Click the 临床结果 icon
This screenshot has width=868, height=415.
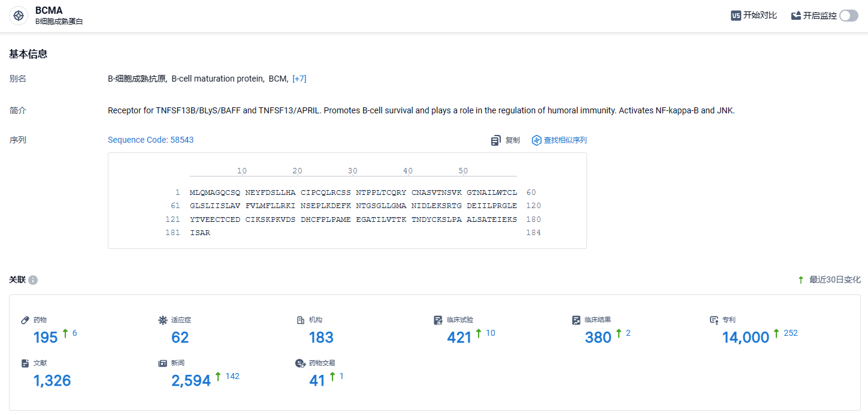point(576,320)
